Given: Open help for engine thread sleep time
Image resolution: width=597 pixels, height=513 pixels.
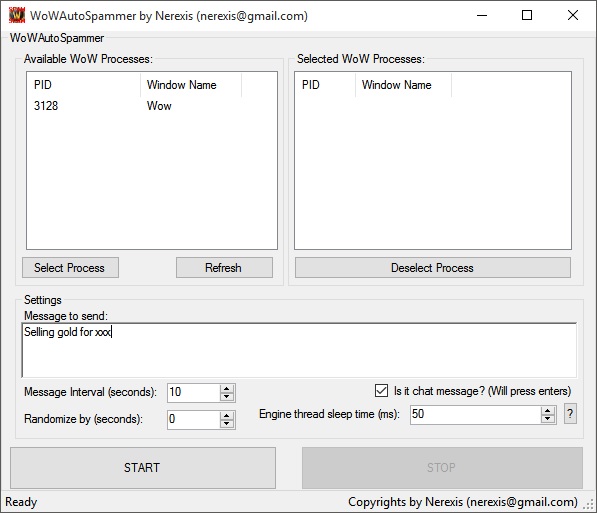Looking at the screenshot, I should (570, 414).
